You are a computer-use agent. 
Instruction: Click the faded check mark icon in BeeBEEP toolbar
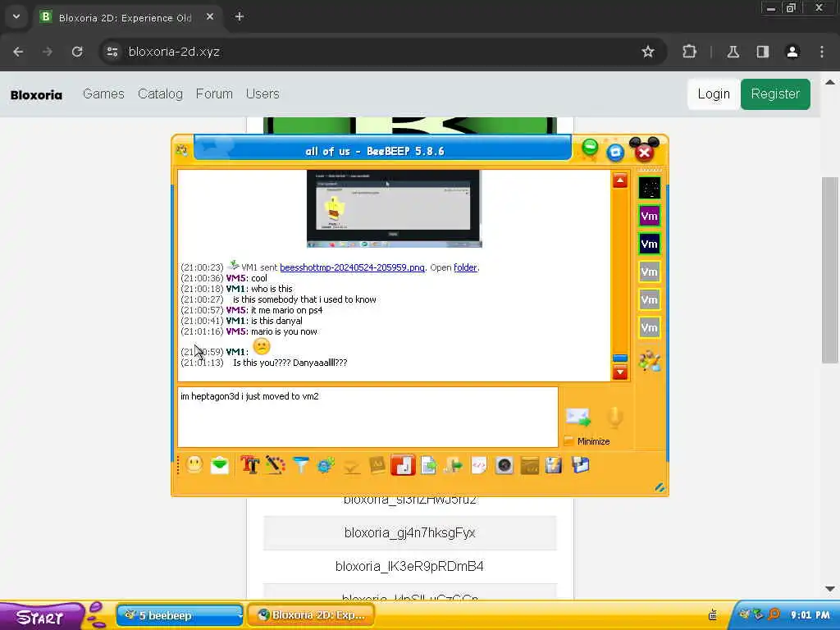351,466
